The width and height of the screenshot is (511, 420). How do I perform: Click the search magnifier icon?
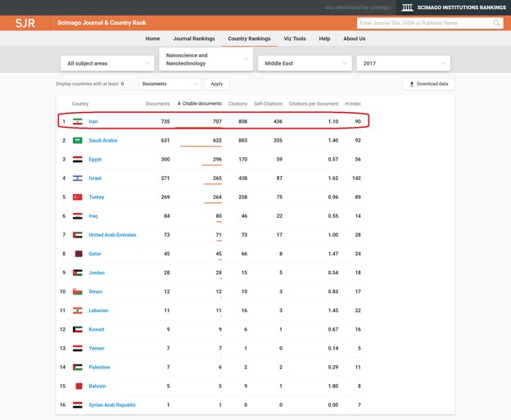coord(497,24)
